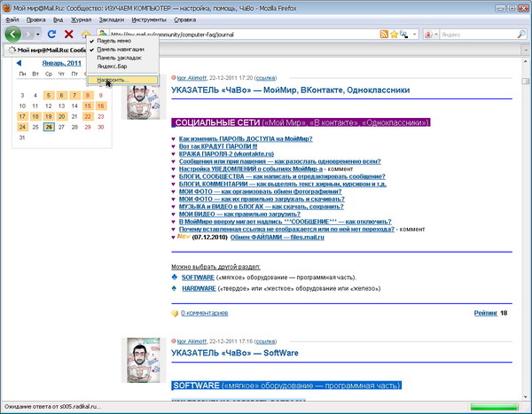Open МОИ ВИДЕО — как правильно загрузить link
Screen dimensions: 532x414
(x=239, y=215)
